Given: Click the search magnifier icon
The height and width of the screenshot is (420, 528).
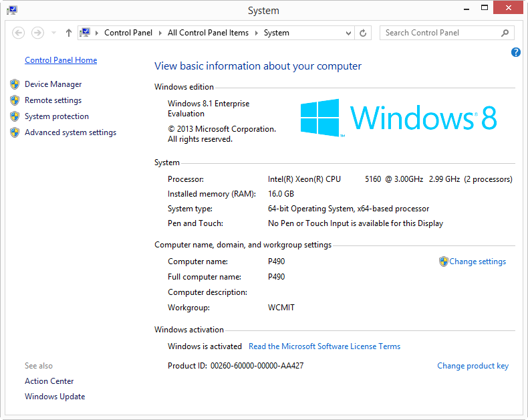Looking at the screenshot, I should point(505,33).
